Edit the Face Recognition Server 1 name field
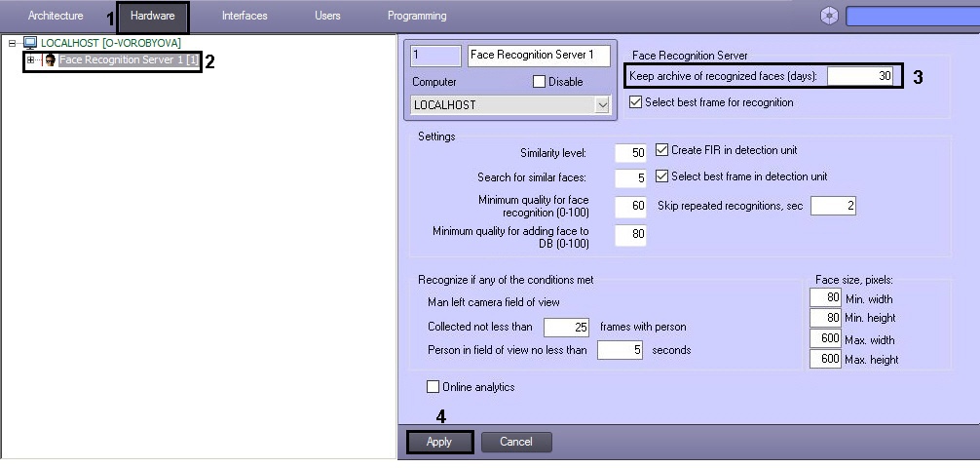 [x=539, y=55]
